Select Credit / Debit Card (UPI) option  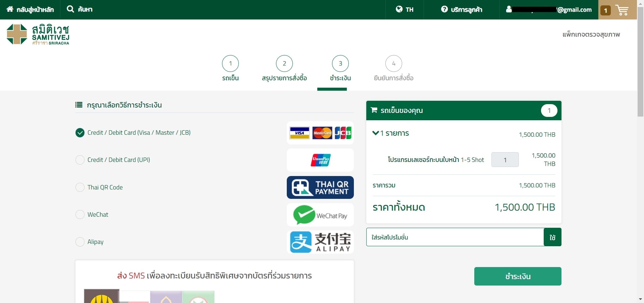point(80,160)
